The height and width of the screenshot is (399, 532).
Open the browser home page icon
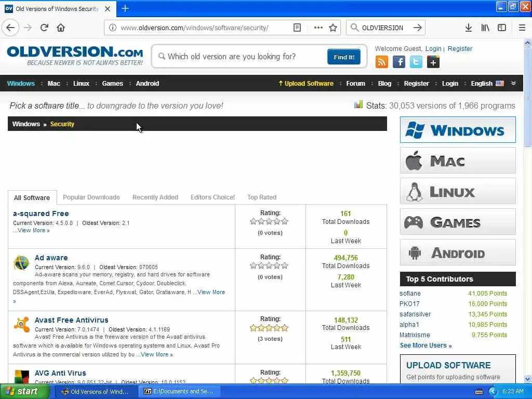pos(61,28)
